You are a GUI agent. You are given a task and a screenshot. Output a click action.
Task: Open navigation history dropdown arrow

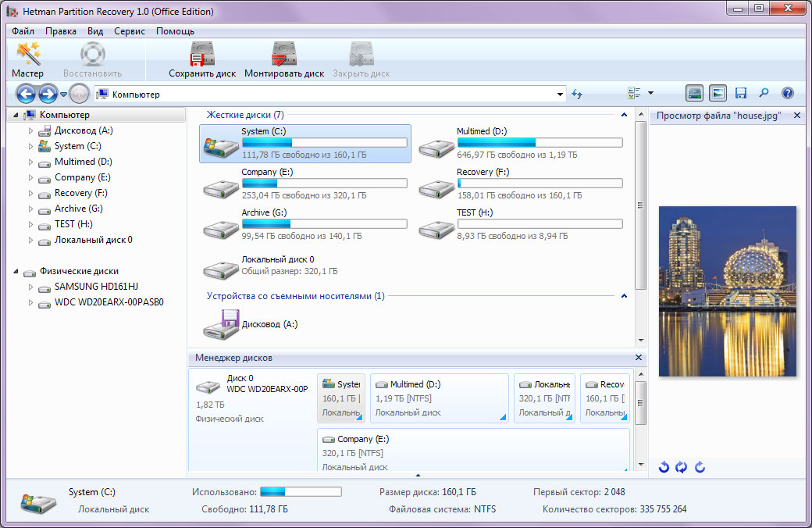coord(63,95)
